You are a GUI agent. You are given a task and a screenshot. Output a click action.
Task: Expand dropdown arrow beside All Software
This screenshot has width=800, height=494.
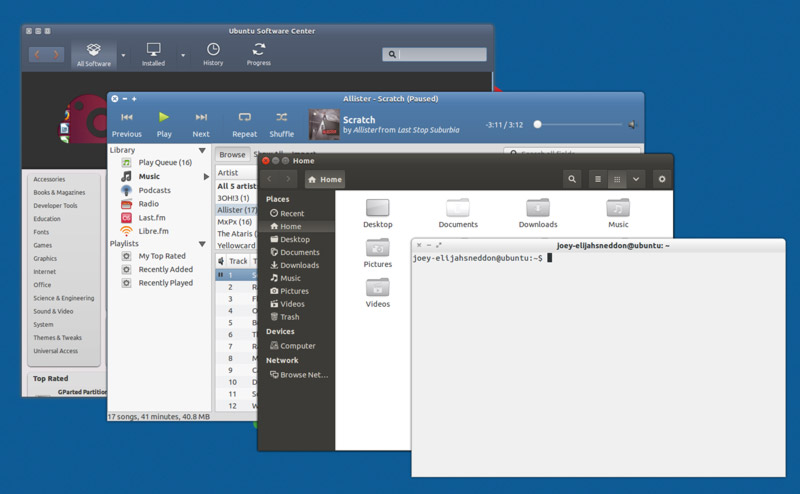tap(123, 55)
